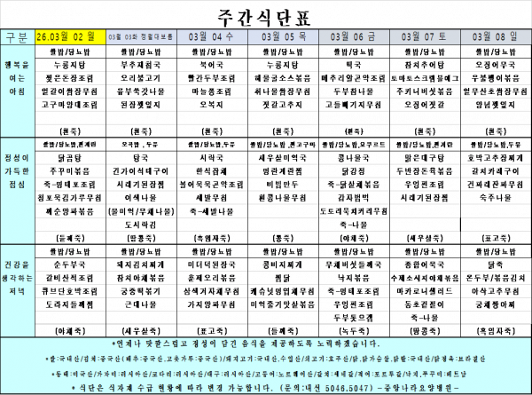
Task: Select the 빨간두부조림 cell
Action: click(211, 78)
